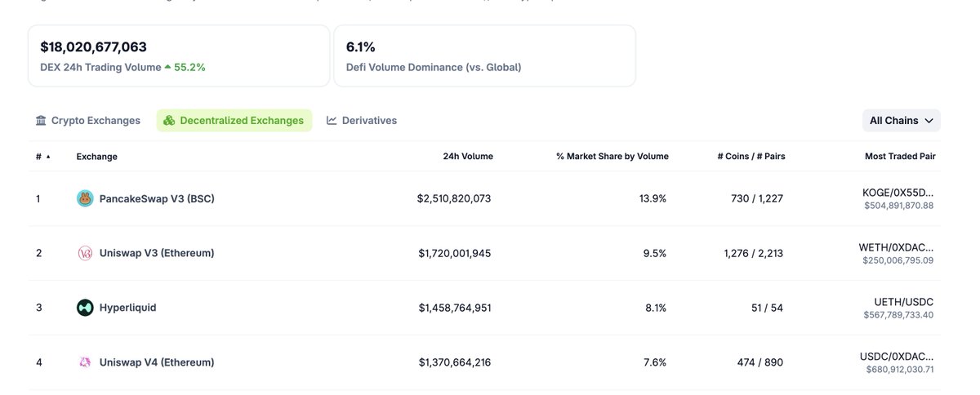The height and width of the screenshot is (395, 980).
Task: Click the $2,510,820,073 volume cell
Action: (x=454, y=198)
